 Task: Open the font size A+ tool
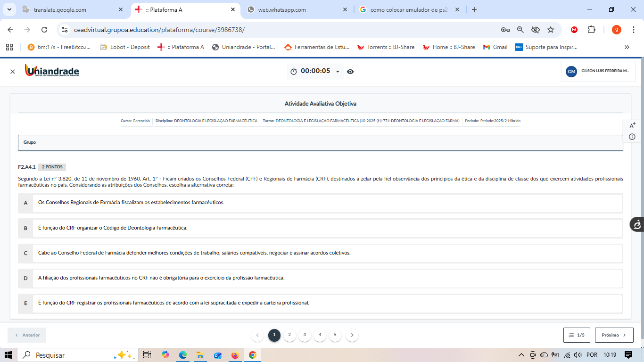[632, 125]
